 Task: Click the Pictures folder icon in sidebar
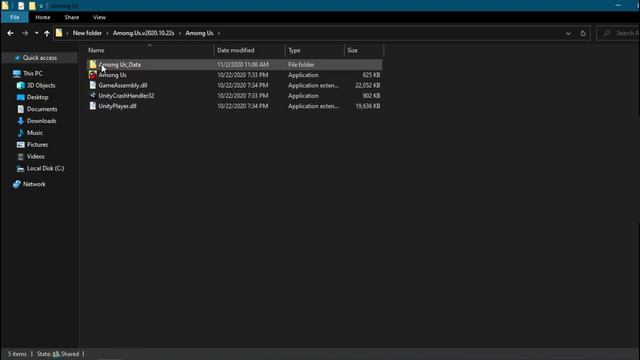pyautogui.click(x=20, y=144)
